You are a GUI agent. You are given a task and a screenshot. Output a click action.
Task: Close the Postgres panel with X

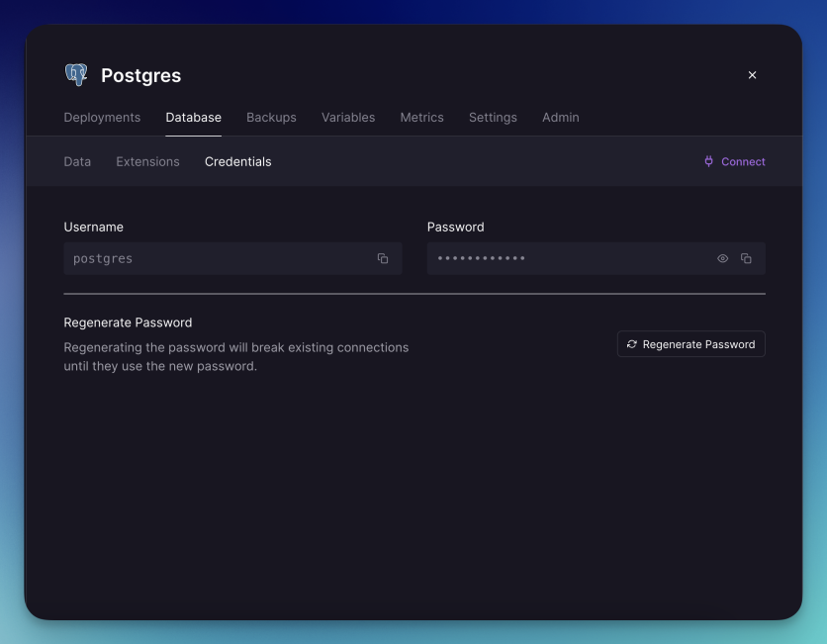tap(752, 75)
